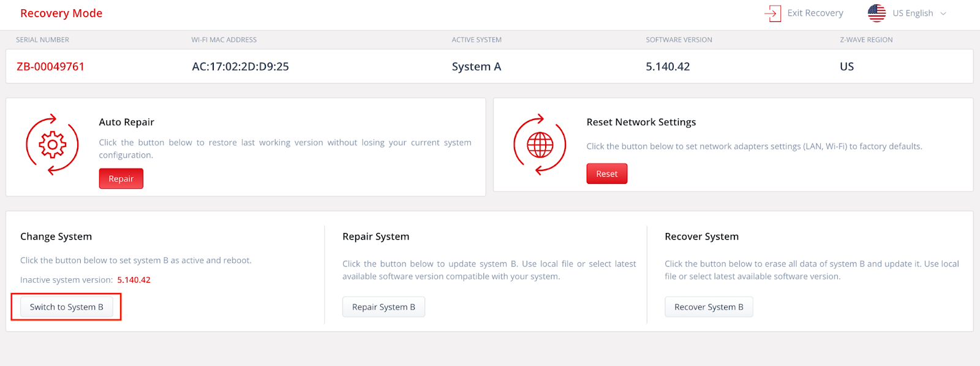Expand the language chevron arrow
The width and height of the screenshot is (980, 366).
coord(943,13)
